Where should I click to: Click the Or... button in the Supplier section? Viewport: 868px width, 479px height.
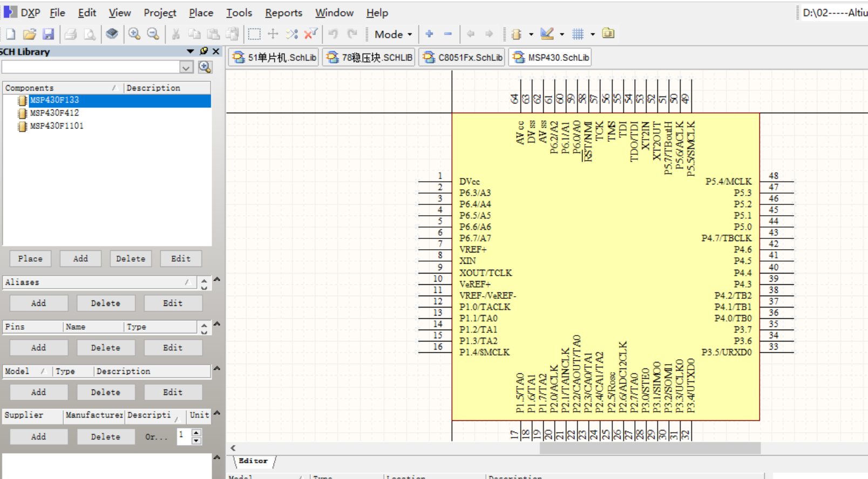(157, 437)
